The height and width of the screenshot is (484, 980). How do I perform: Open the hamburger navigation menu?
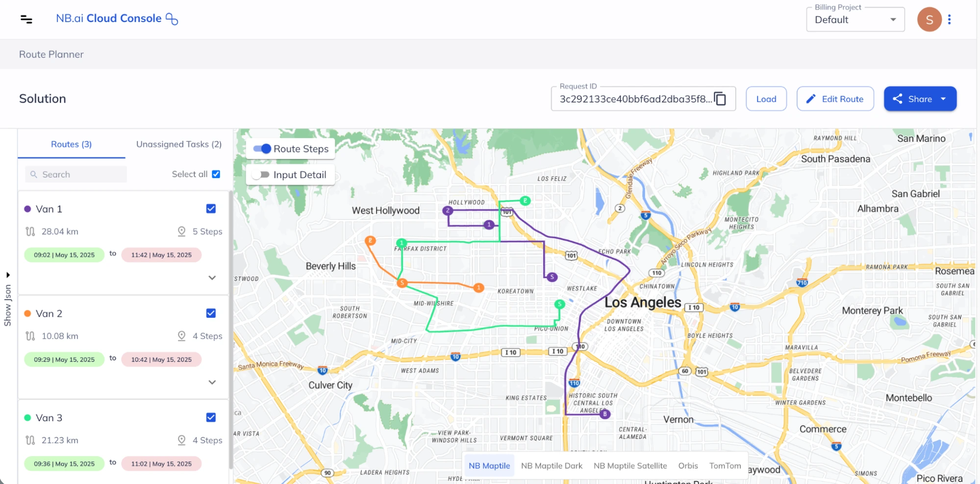26,19
